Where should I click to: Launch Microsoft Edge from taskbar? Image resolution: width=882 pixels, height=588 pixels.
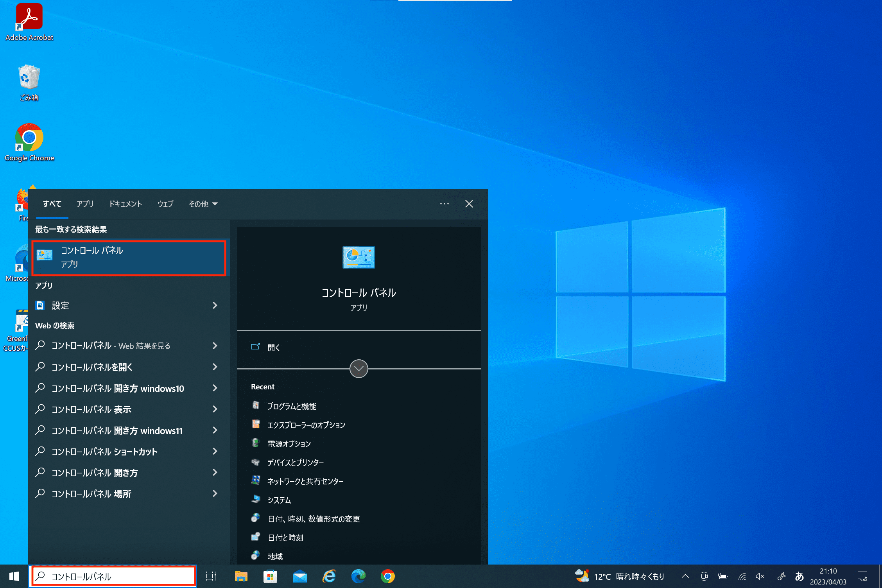(358, 576)
